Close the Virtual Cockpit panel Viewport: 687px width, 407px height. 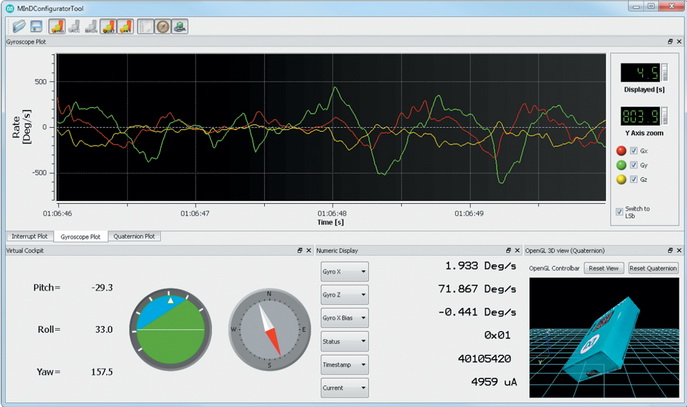[308, 251]
